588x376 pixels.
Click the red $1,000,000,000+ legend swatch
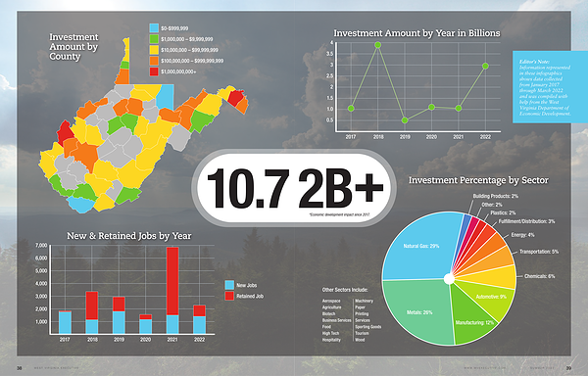coord(154,71)
